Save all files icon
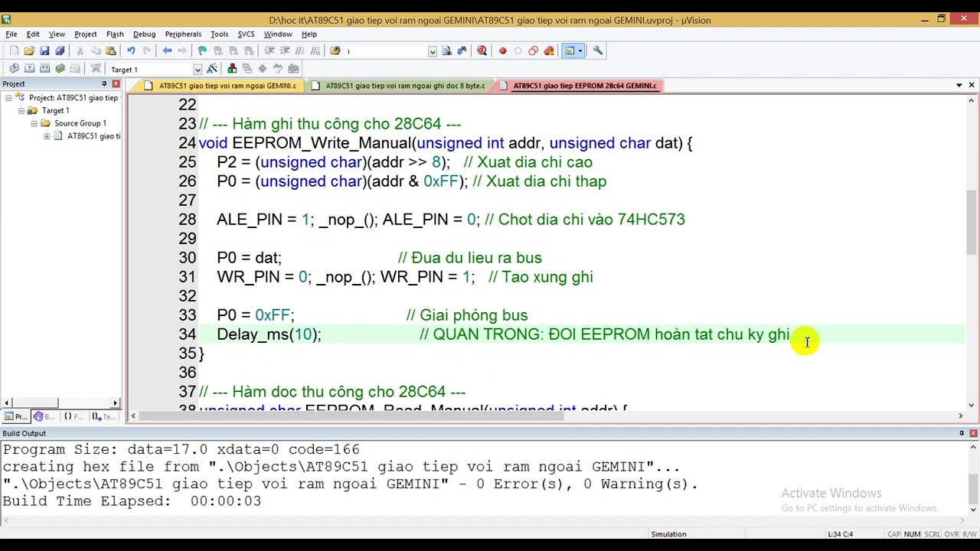This screenshot has width=980, height=551. click(x=60, y=51)
